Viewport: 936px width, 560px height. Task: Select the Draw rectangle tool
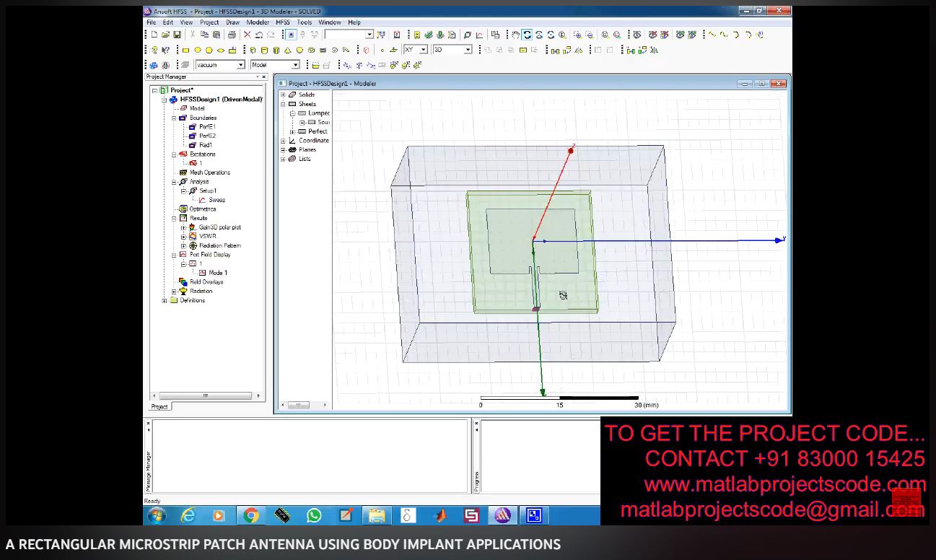pos(185,51)
